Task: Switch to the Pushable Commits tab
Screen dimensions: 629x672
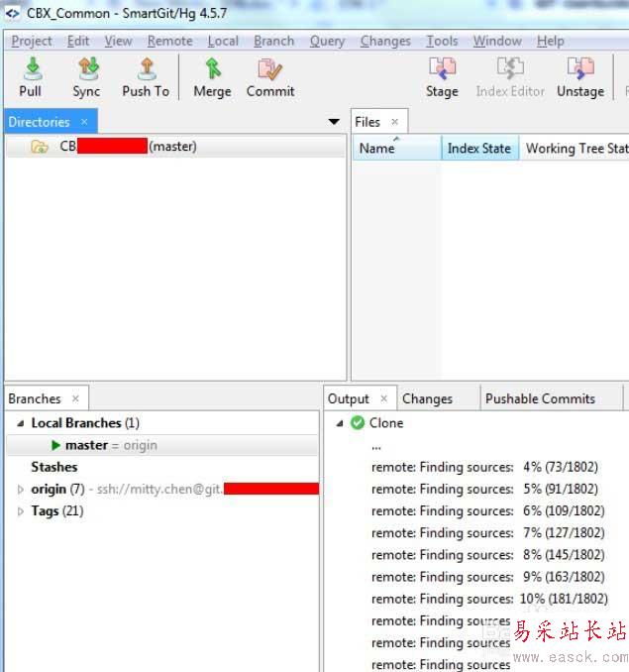Action: point(551,398)
